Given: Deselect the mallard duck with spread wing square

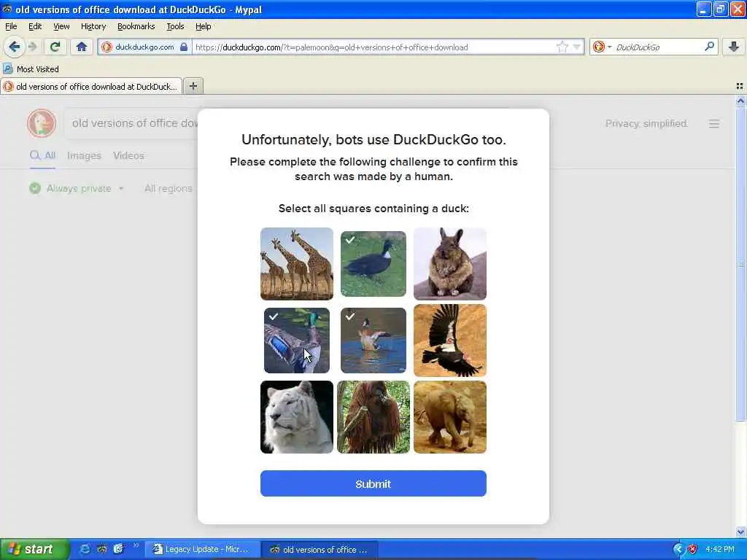Looking at the screenshot, I should pos(297,341).
